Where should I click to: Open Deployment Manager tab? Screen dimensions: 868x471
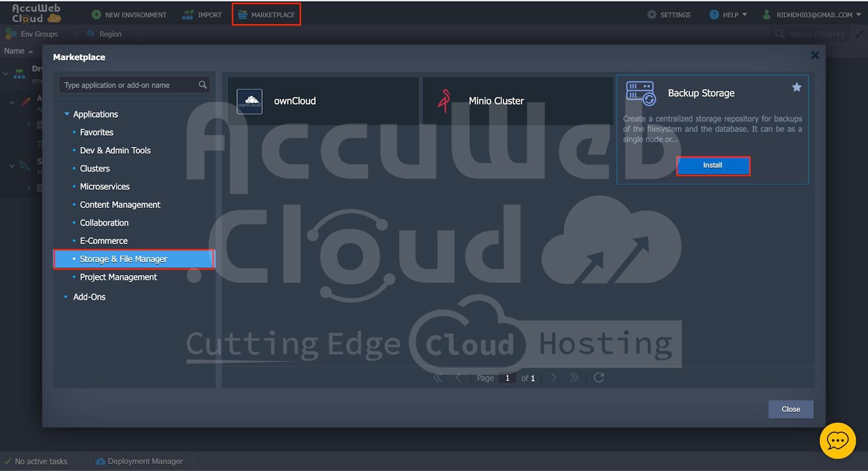[139, 461]
